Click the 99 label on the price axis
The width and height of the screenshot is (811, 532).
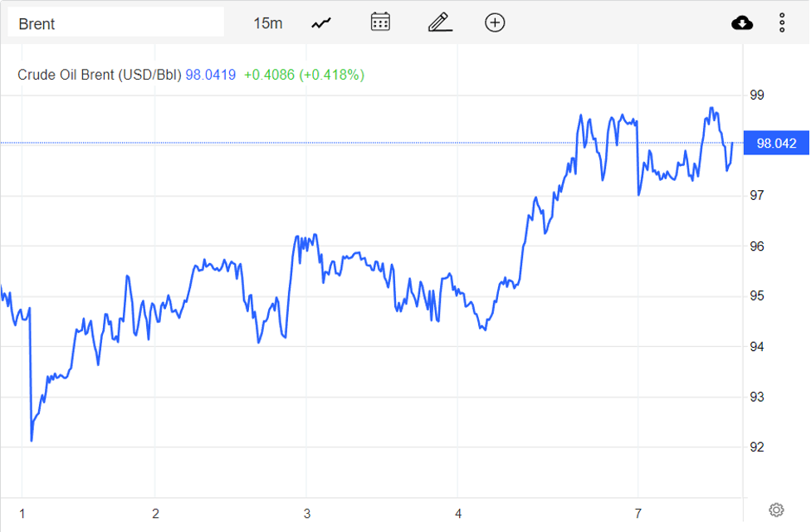click(x=757, y=95)
